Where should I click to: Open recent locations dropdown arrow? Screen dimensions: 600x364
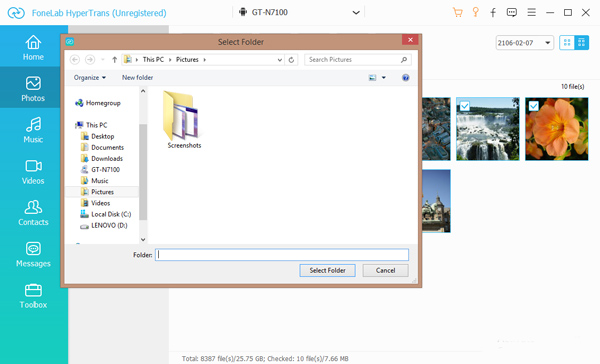coord(103,60)
